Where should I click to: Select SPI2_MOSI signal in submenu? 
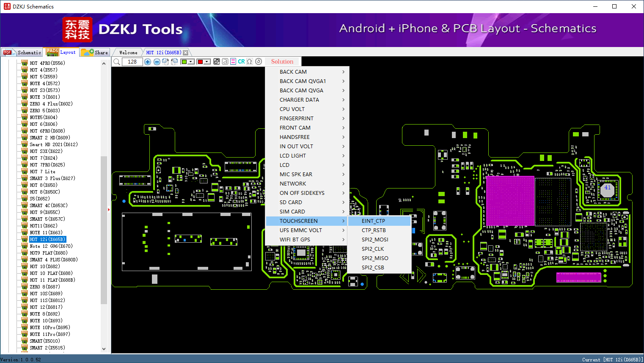click(x=379, y=240)
